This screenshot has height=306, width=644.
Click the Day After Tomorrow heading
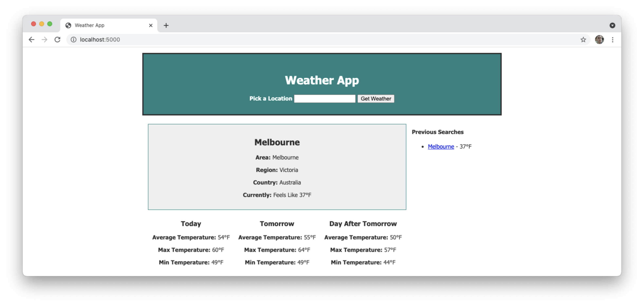(363, 224)
